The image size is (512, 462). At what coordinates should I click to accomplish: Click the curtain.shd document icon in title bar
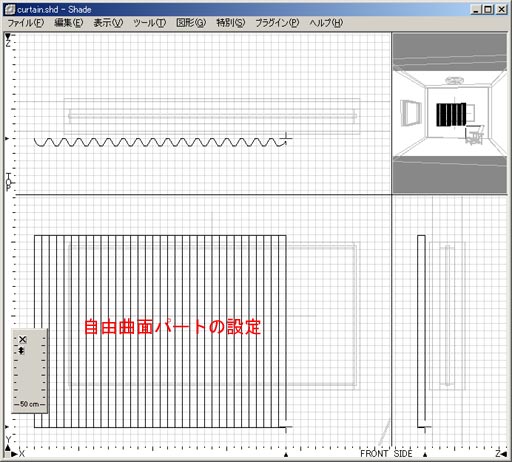click(10, 9)
